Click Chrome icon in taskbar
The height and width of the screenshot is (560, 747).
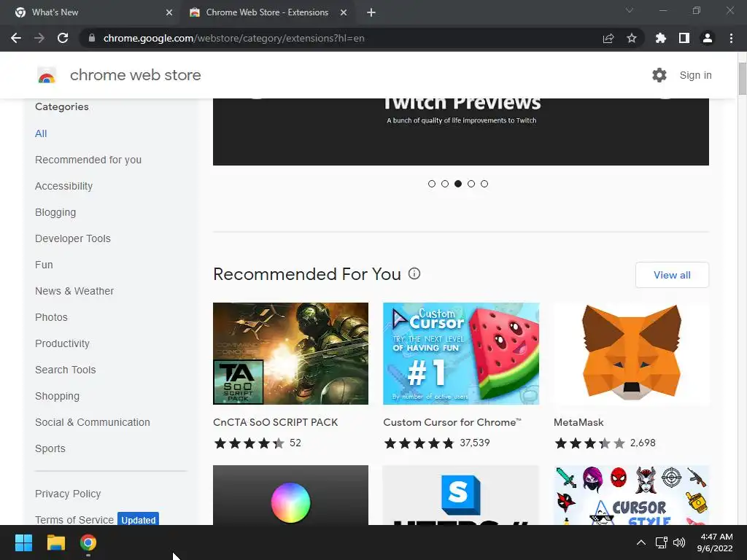click(88, 542)
